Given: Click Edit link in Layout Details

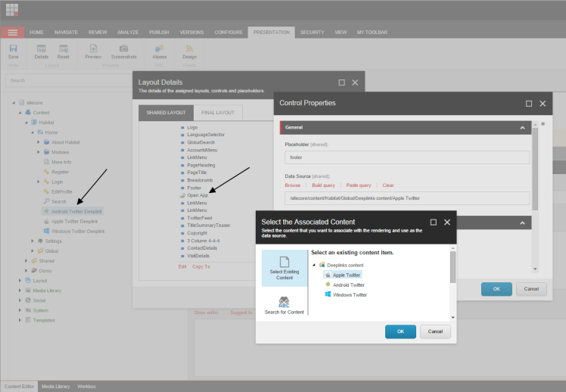Looking at the screenshot, I should 182,266.
